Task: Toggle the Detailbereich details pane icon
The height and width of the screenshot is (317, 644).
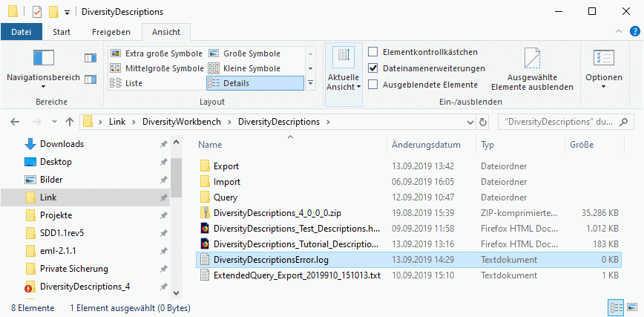Action: point(91,79)
